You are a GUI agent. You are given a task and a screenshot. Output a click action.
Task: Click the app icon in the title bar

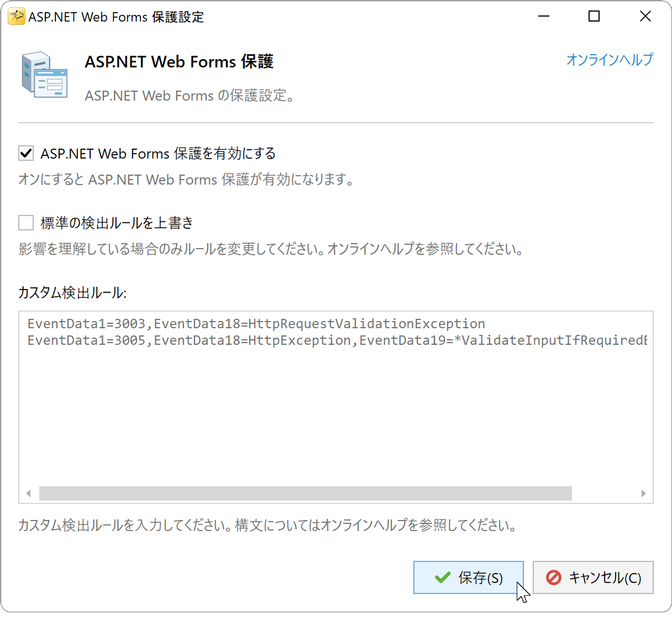(16, 17)
